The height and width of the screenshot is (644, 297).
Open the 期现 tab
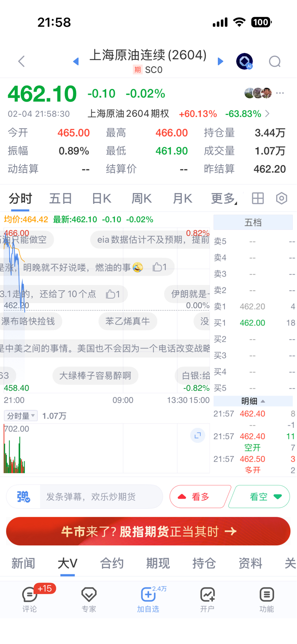tap(158, 563)
